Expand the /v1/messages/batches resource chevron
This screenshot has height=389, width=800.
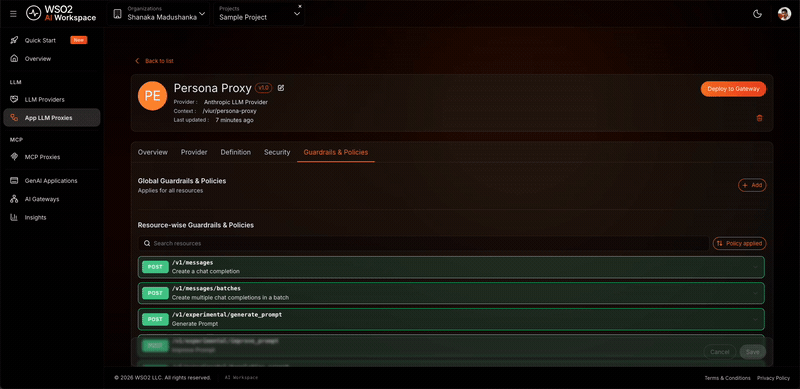coord(755,293)
